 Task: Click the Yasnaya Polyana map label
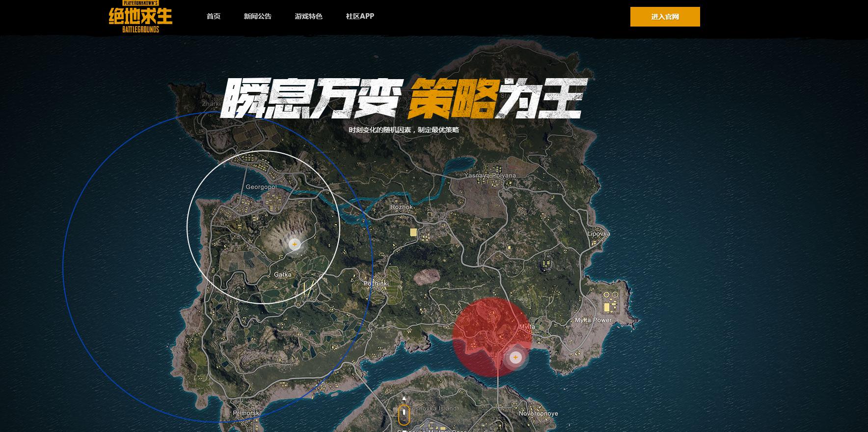pos(490,175)
